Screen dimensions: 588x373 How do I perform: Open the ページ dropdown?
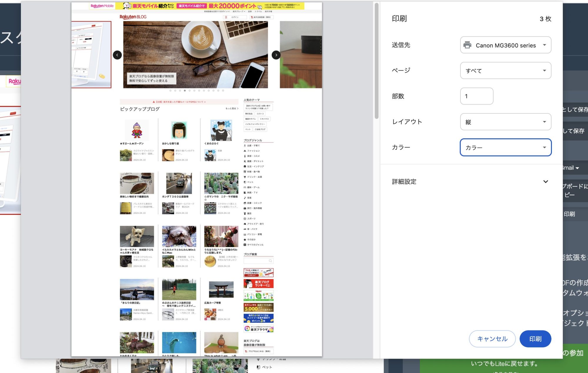coord(505,70)
